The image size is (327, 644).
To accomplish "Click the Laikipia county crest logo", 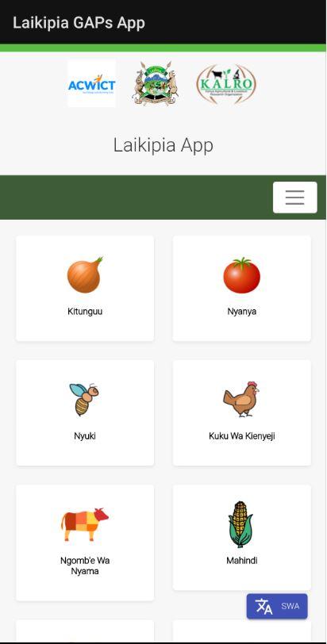I will tap(155, 84).
